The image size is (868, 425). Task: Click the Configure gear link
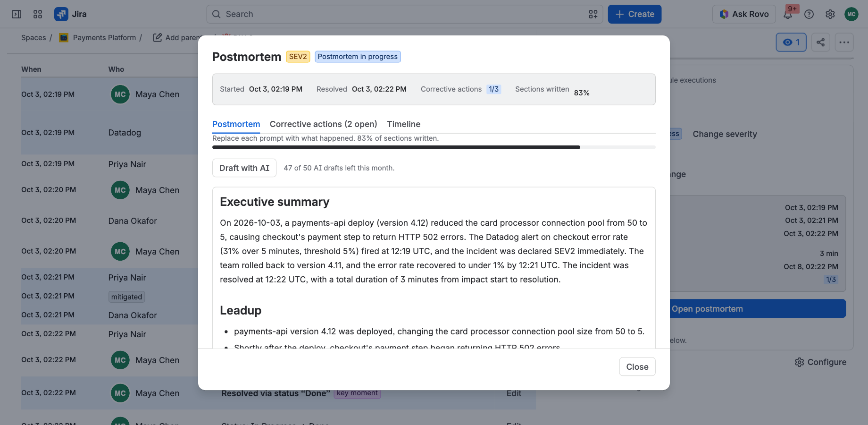point(820,362)
